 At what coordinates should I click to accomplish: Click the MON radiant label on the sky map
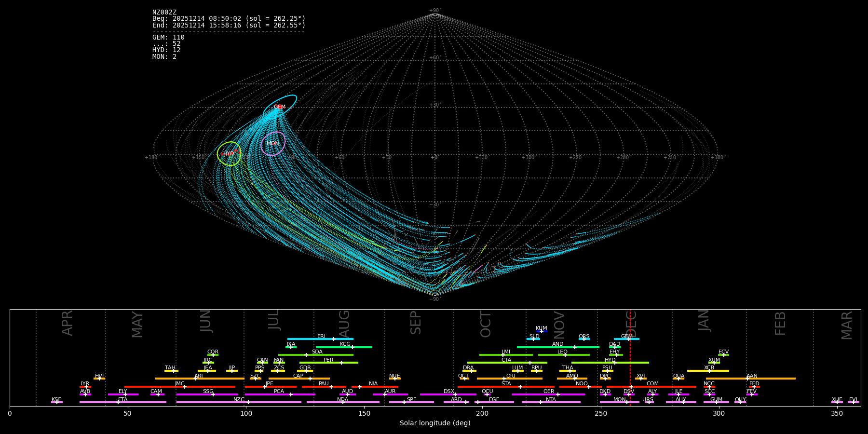[272, 143]
